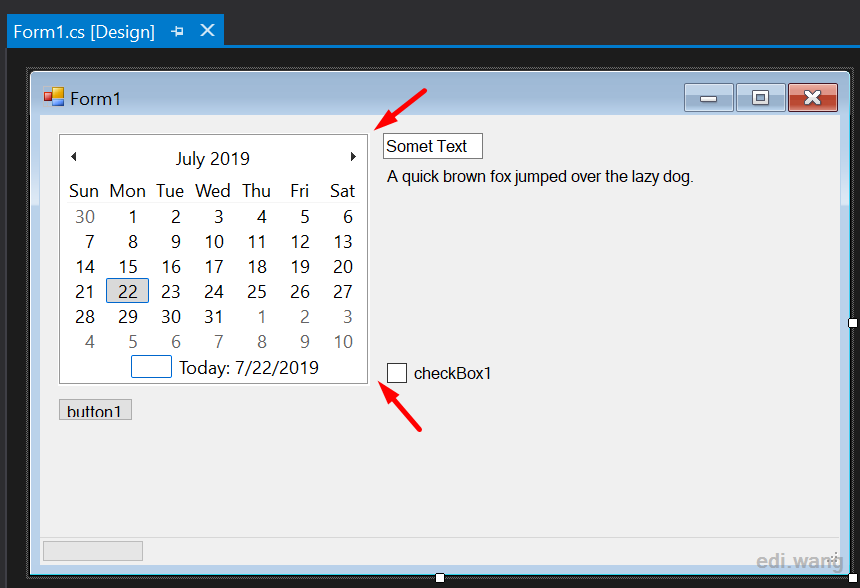
Task: Close the Form1 window
Action: click(x=813, y=98)
